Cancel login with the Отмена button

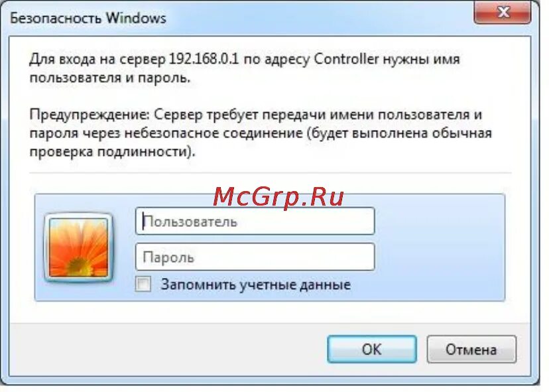471,350
